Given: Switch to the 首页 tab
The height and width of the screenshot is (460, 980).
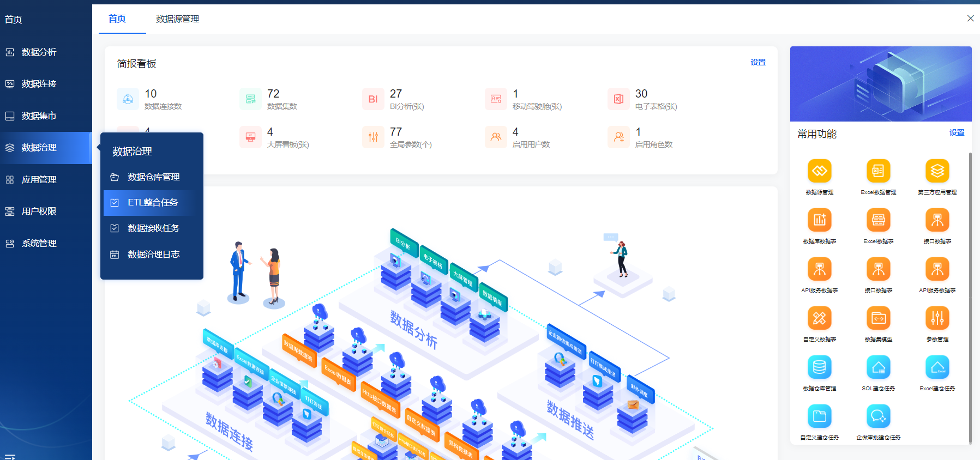Looking at the screenshot, I should [117, 19].
